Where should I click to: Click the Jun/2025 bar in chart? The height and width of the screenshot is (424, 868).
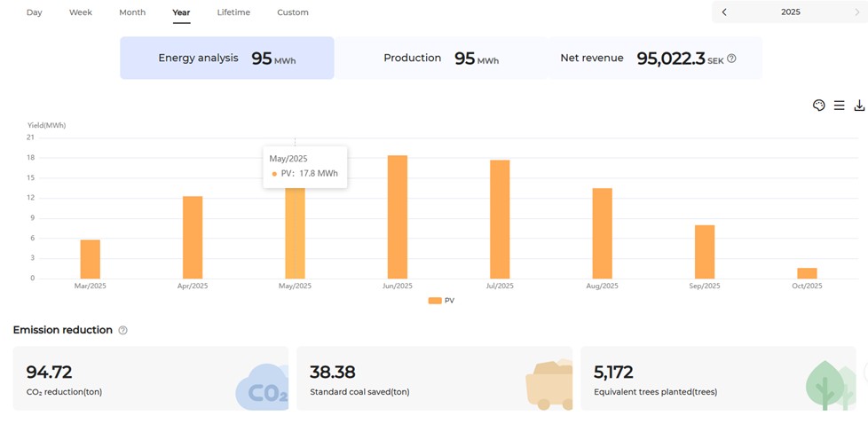click(x=398, y=217)
